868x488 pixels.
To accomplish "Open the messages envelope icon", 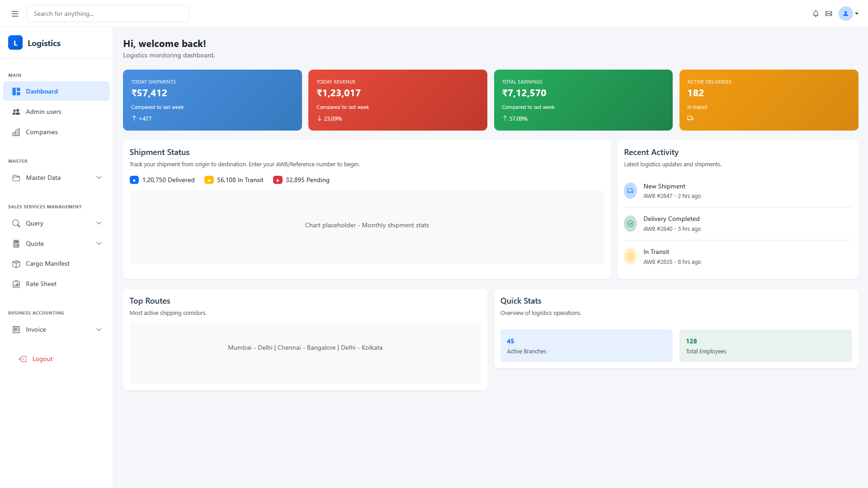I will pyautogui.click(x=829, y=14).
